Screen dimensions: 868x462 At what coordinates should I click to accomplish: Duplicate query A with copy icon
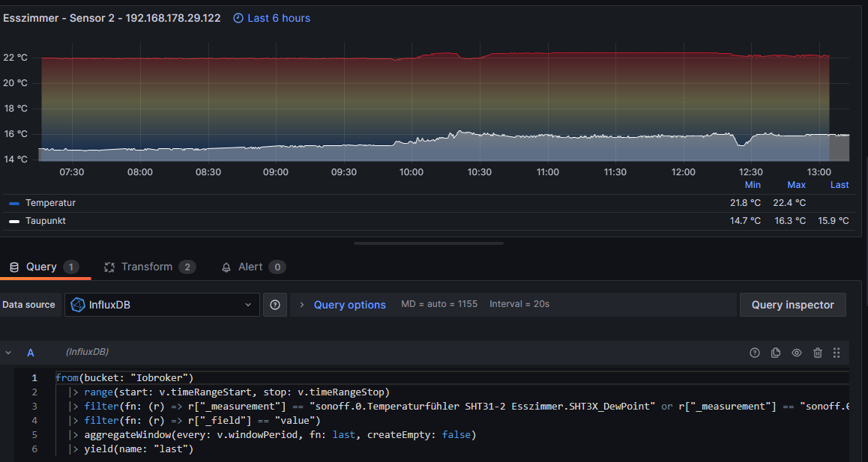click(776, 353)
